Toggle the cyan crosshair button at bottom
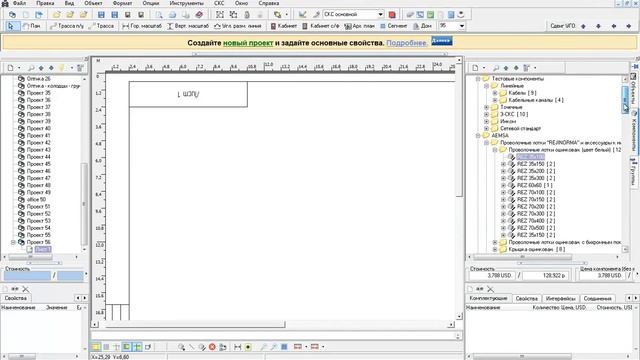Viewport: 640px width, 360px height. tap(138, 347)
